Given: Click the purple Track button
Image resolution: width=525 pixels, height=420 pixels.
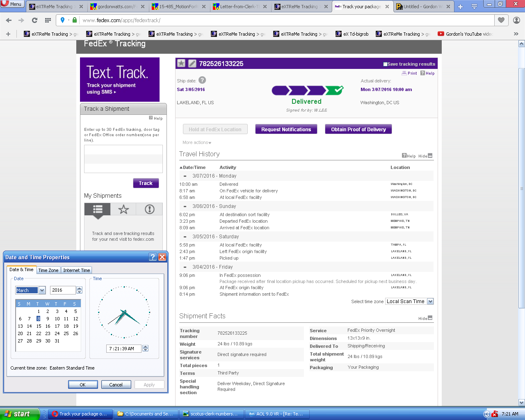Looking at the screenshot, I should tap(146, 183).
